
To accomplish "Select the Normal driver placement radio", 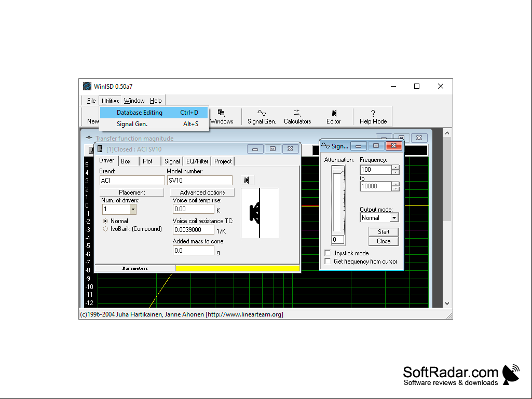I will click(105, 221).
